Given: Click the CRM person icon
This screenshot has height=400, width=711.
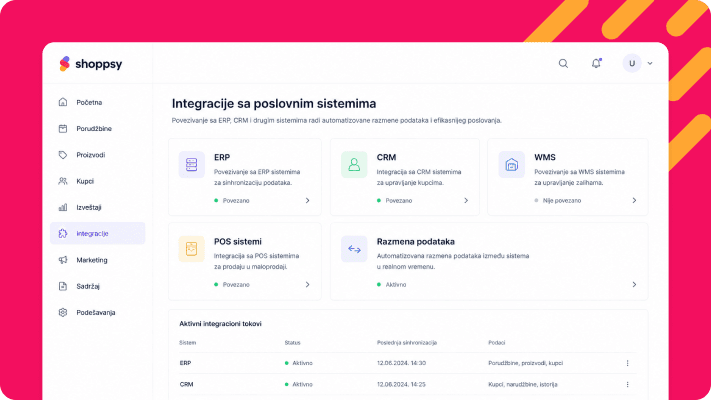Looking at the screenshot, I should [354, 165].
